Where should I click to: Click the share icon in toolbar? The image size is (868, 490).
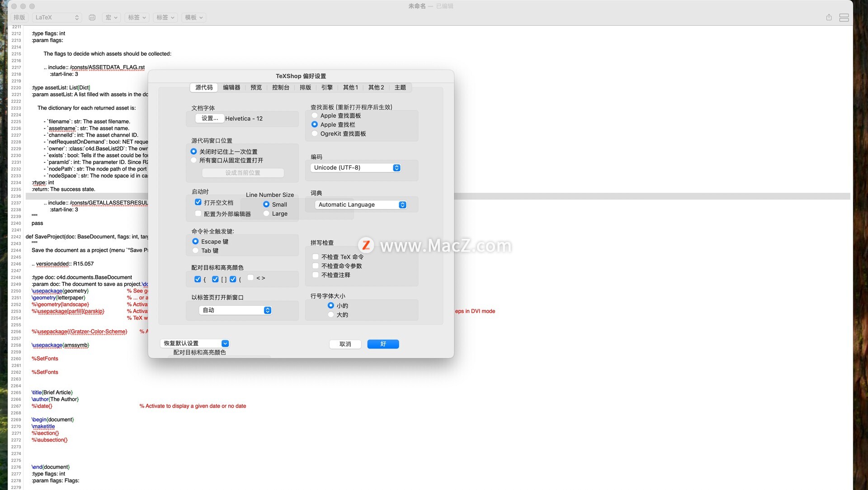pyautogui.click(x=829, y=18)
